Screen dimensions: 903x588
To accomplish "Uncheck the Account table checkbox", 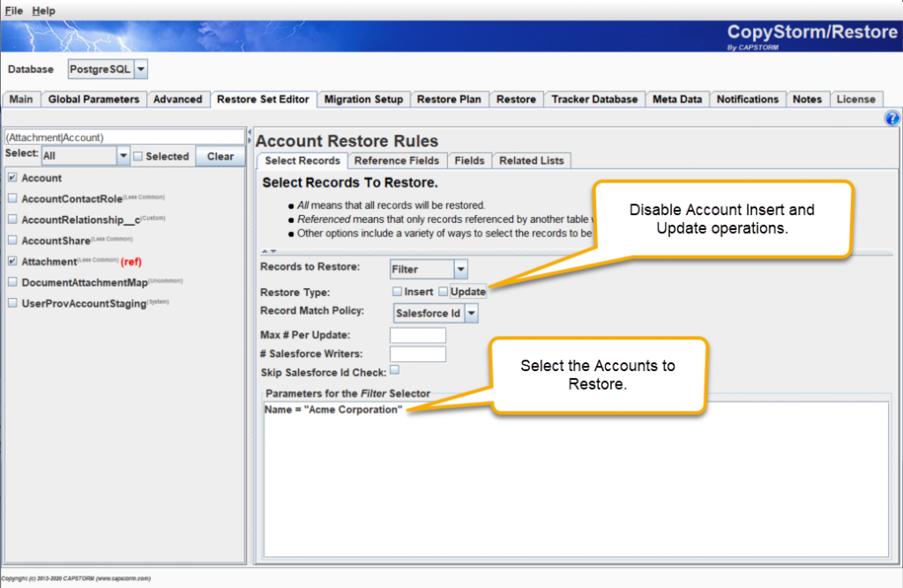I will pyautogui.click(x=12, y=177).
